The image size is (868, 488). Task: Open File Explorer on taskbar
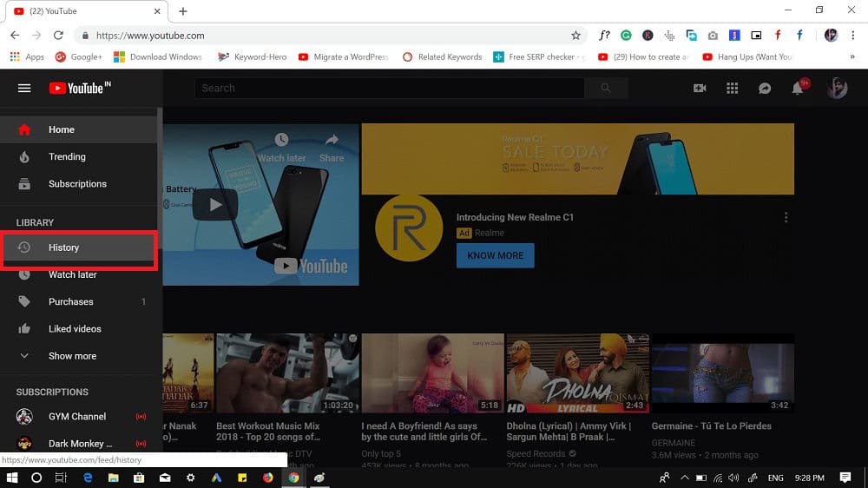114,478
